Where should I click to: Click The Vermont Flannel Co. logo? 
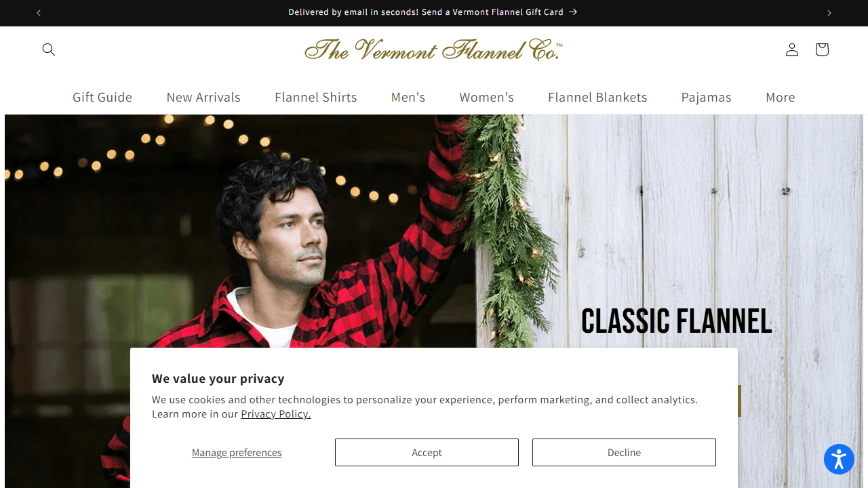(x=434, y=49)
